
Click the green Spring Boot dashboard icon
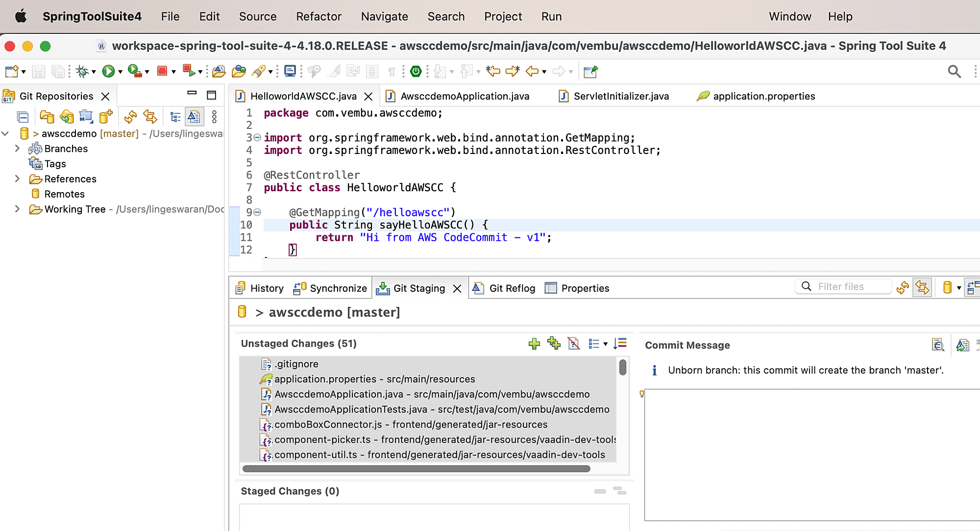tap(416, 72)
